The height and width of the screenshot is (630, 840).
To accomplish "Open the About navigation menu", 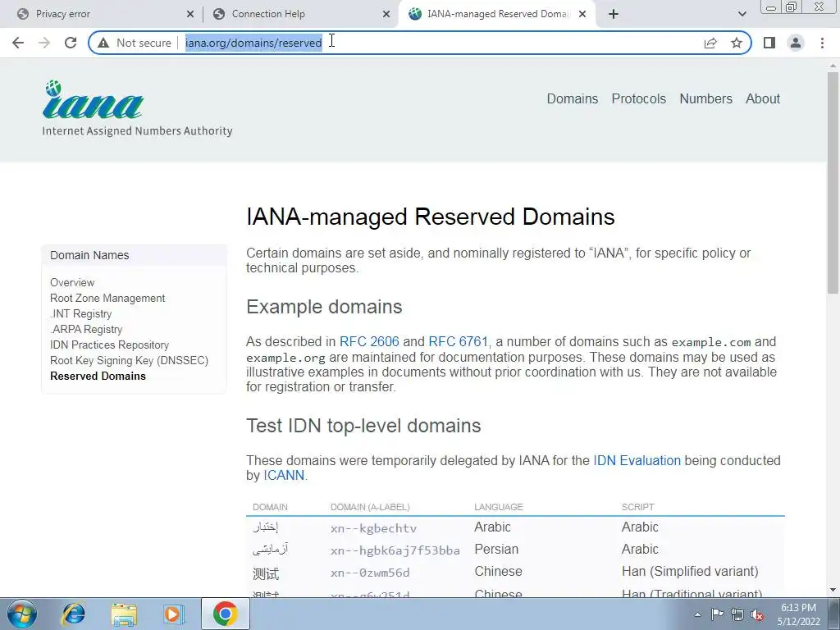I will (x=763, y=99).
